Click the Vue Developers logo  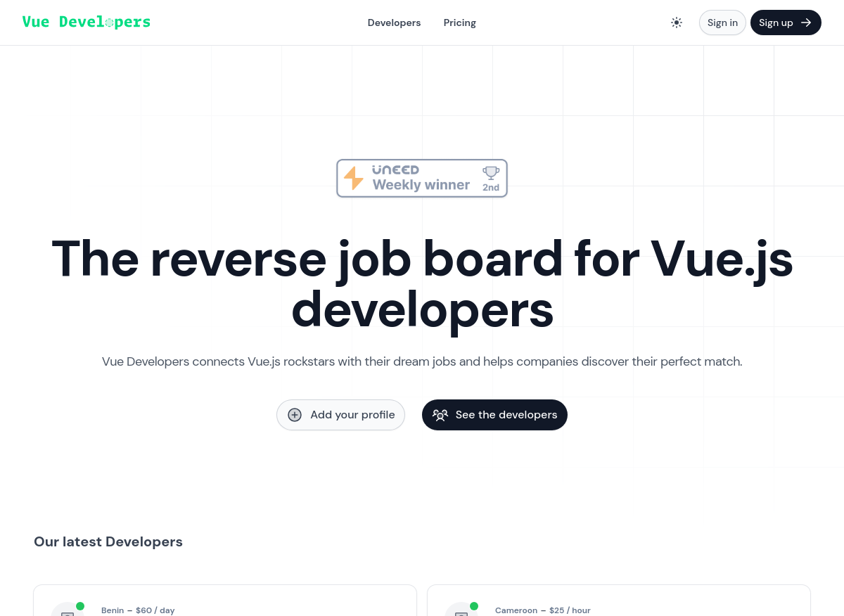87,22
